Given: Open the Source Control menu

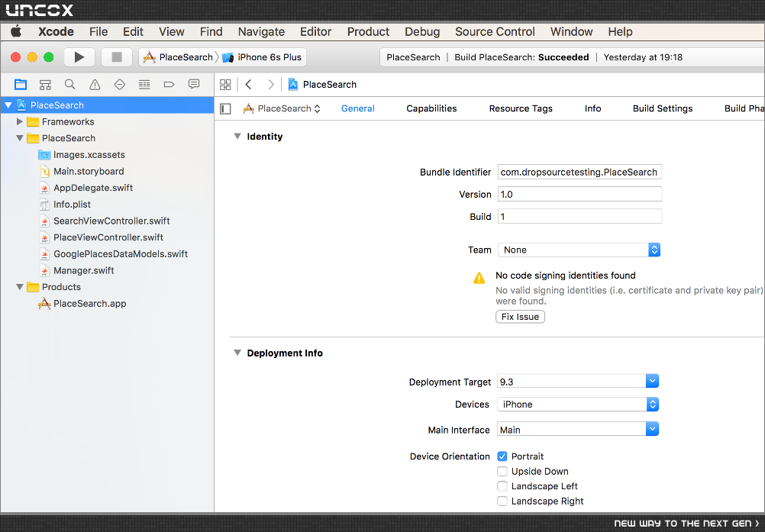Looking at the screenshot, I should pos(495,32).
